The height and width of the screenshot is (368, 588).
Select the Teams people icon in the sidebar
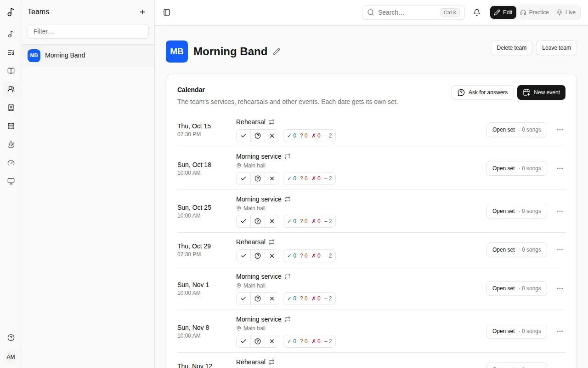click(11, 89)
